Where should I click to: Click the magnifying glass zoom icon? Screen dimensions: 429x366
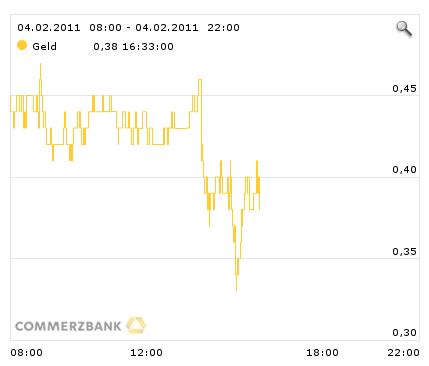404,29
